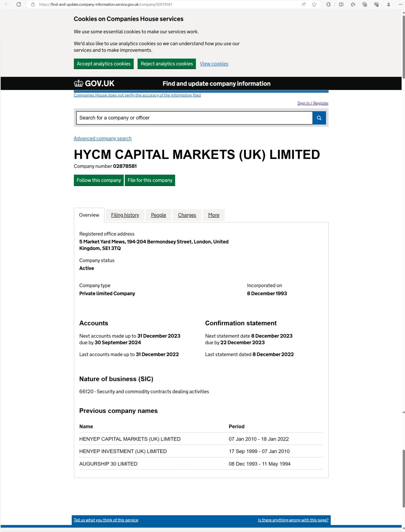Click the Previous company names heading
This screenshot has width=405, height=532.
tap(118, 411)
